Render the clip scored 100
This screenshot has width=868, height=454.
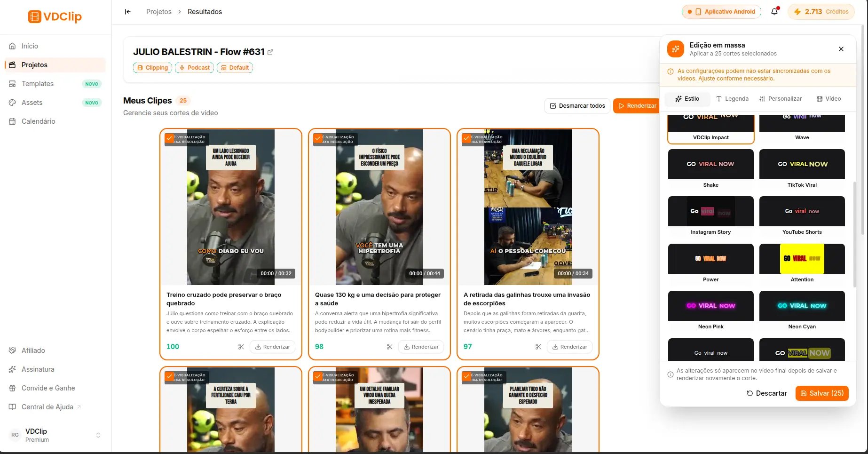coord(273,347)
